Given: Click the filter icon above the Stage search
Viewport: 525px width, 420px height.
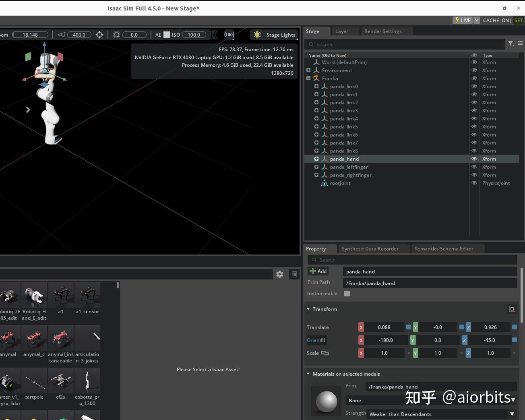Looking at the screenshot, I should pyautogui.click(x=511, y=43).
